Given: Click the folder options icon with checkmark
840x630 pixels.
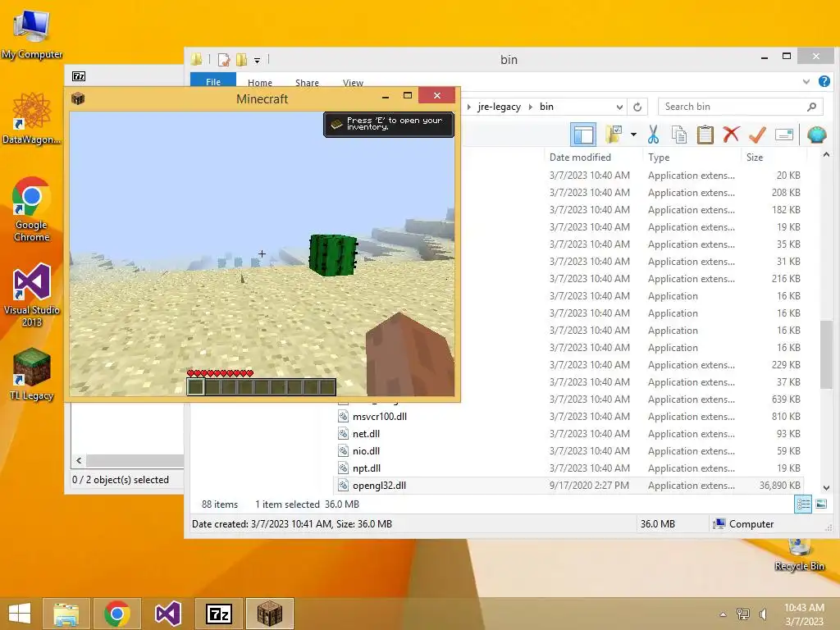Looking at the screenshot, I should (x=614, y=135).
